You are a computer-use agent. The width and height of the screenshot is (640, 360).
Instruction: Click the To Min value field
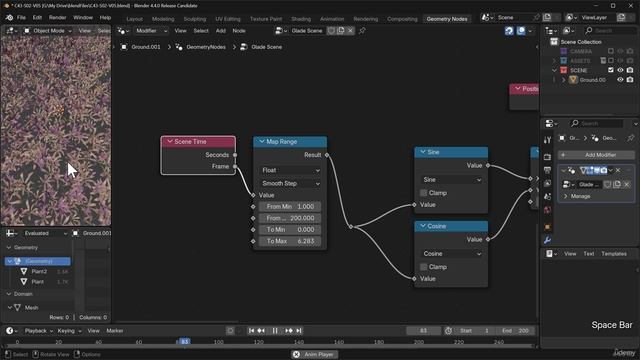tap(290, 230)
